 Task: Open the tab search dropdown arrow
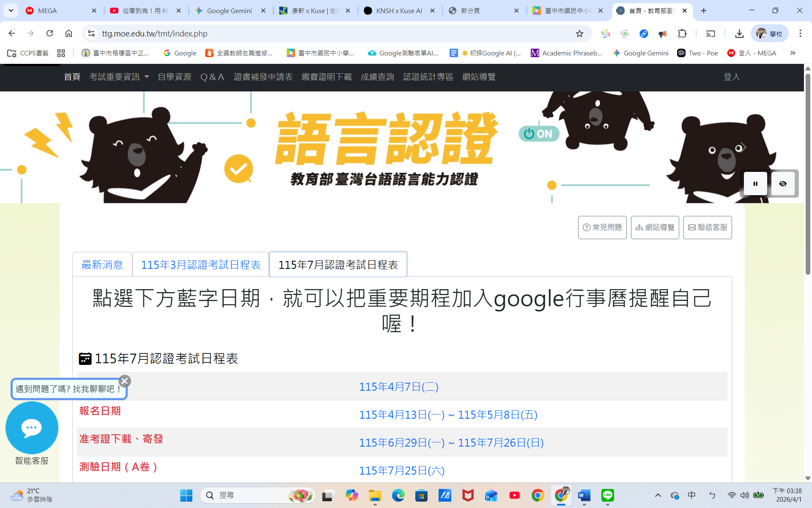pyautogui.click(x=11, y=11)
